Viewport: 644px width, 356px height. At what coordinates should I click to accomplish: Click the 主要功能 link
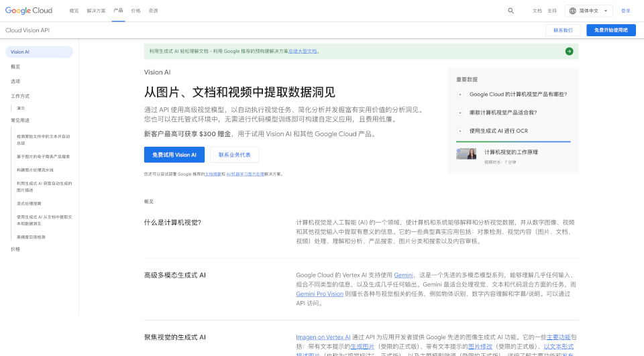pos(559,337)
